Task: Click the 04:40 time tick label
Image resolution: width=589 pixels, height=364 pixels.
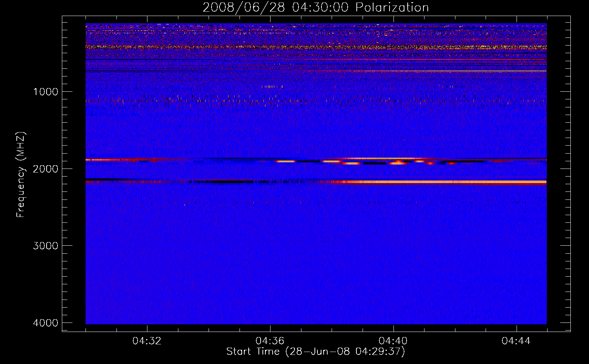Action: coord(393,341)
